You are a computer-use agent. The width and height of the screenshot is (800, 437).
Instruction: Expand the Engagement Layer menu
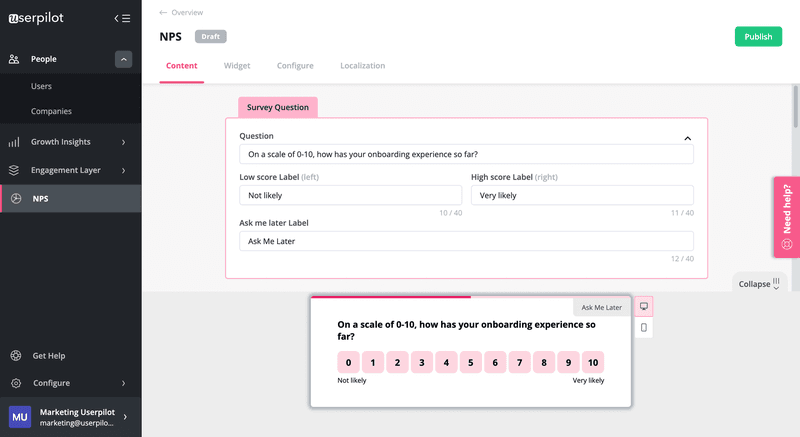coord(123,170)
